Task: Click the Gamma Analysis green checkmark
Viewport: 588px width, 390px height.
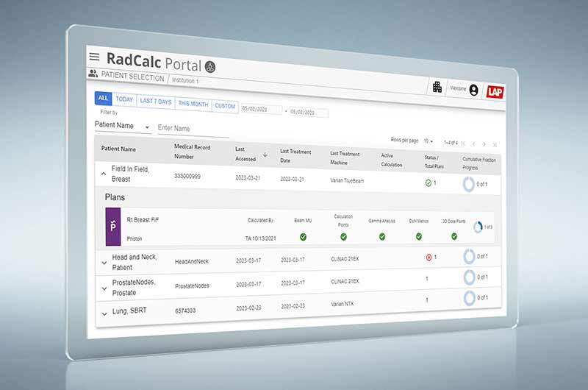Action: [382, 236]
